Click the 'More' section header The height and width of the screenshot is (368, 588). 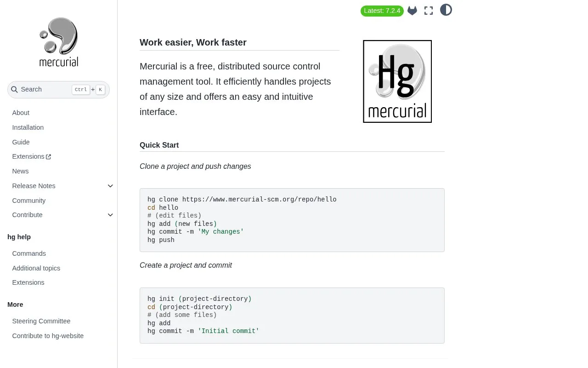(15, 305)
